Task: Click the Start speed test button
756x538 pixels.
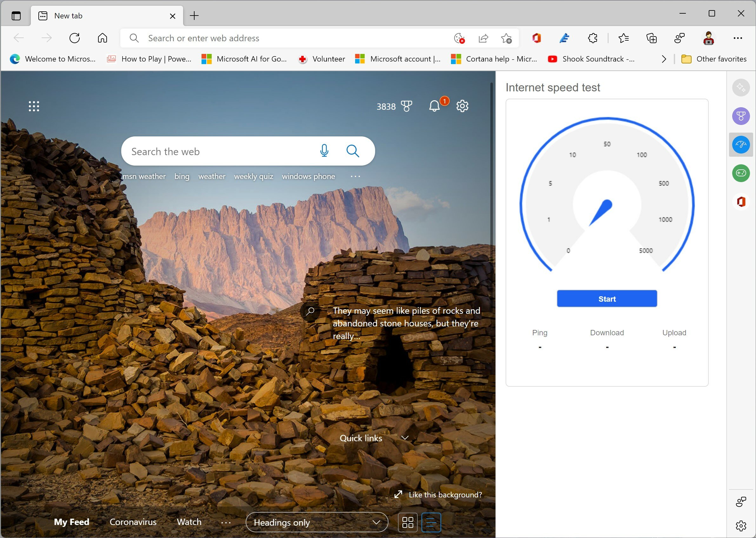Action: (607, 299)
